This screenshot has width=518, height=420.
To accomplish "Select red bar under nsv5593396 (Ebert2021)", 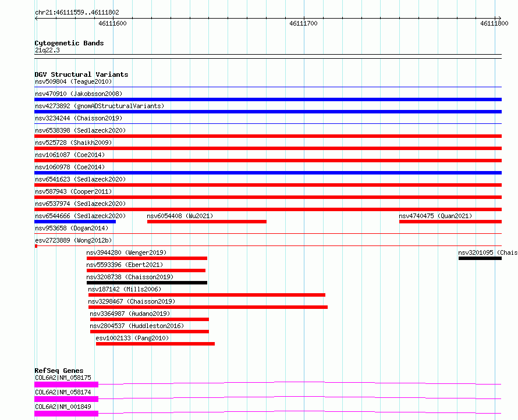I will pyautogui.click(x=146, y=270).
